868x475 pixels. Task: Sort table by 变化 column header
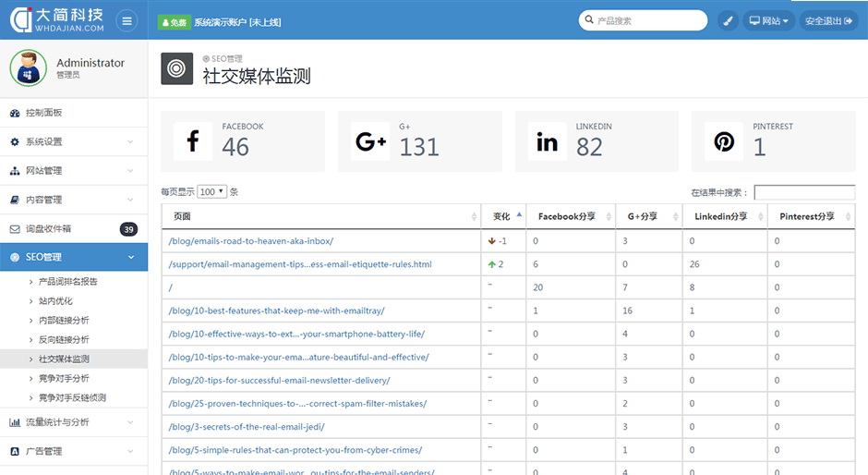click(502, 217)
